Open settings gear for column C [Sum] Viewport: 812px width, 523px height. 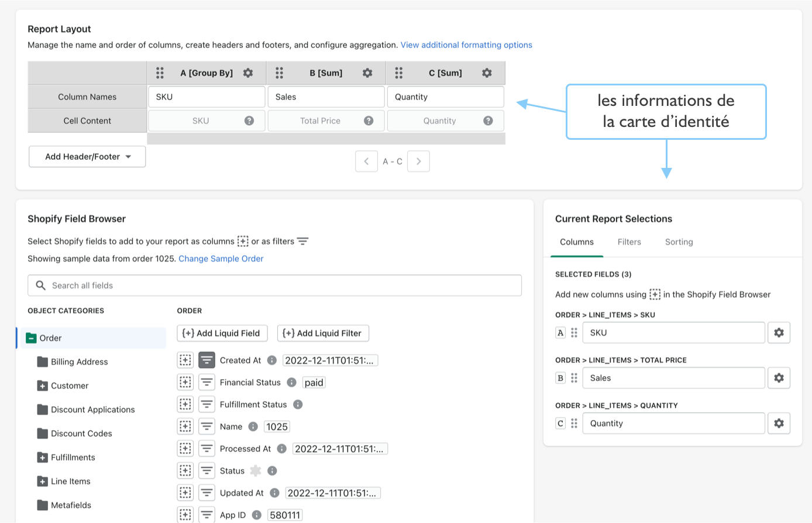487,73
